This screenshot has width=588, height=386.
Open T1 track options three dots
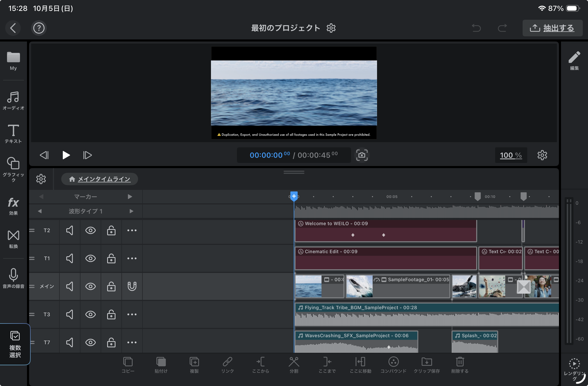coord(132,258)
